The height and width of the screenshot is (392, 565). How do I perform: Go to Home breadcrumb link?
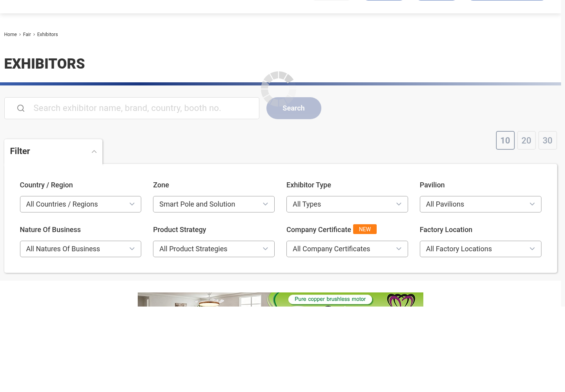11,34
